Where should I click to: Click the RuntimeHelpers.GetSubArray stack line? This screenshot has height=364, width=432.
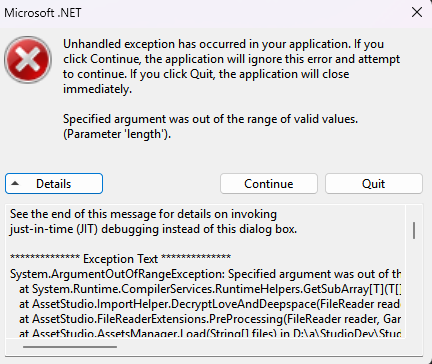point(210,289)
